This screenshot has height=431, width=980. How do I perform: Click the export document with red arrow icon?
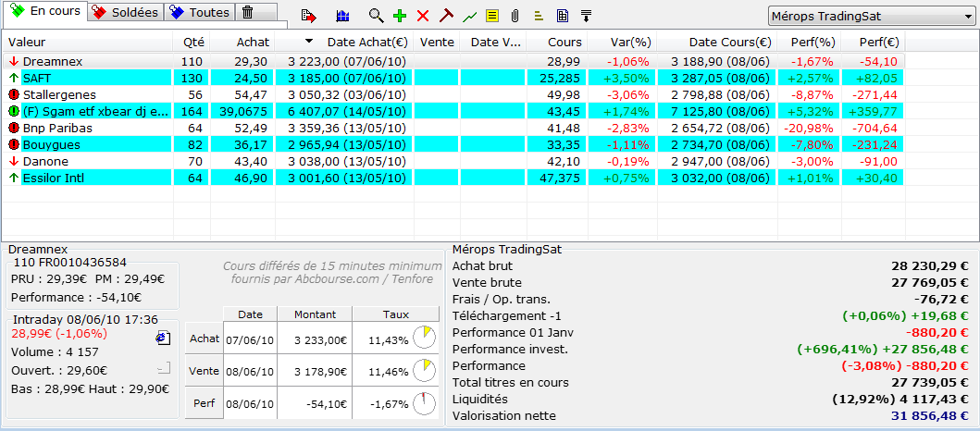[x=307, y=17]
